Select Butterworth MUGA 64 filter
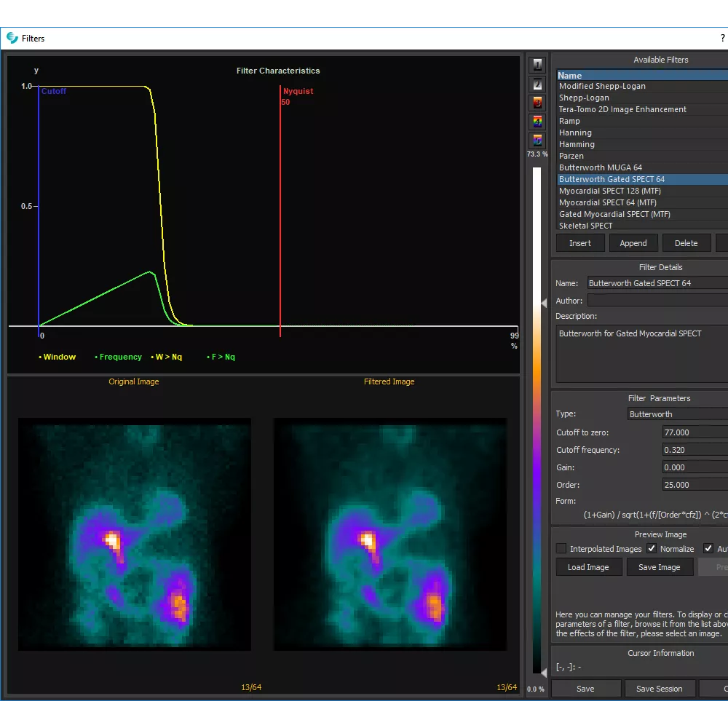 [x=642, y=167]
